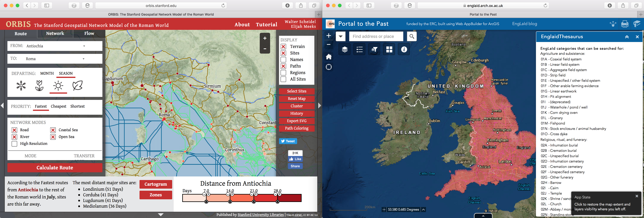This screenshot has width=644, height=218.
Task: Open the TO Roma dropdown
Action: point(55,59)
